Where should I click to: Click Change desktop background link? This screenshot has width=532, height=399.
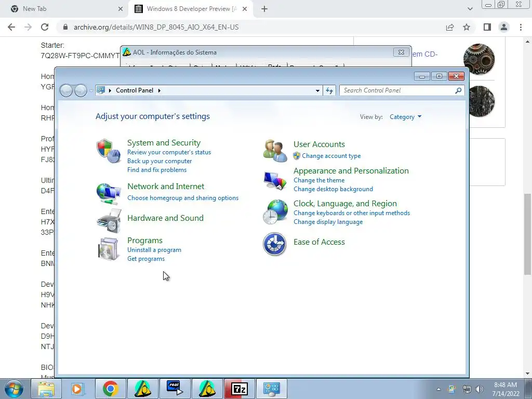coord(333,189)
